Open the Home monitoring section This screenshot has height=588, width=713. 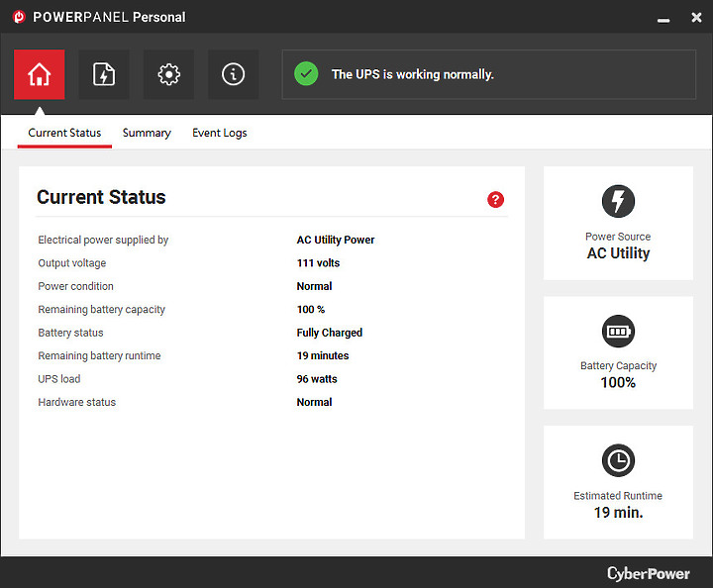pos(39,74)
